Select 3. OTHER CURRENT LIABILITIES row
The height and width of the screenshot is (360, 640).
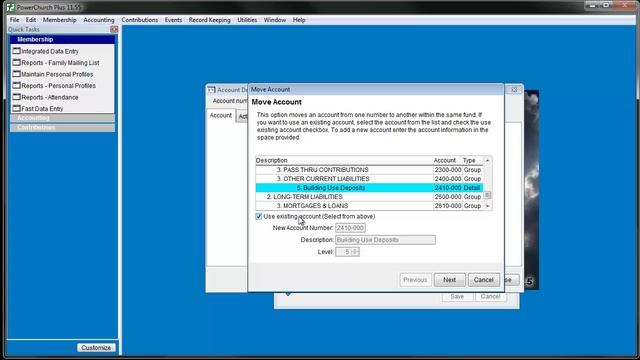pyautogui.click(x=369, y=179)
